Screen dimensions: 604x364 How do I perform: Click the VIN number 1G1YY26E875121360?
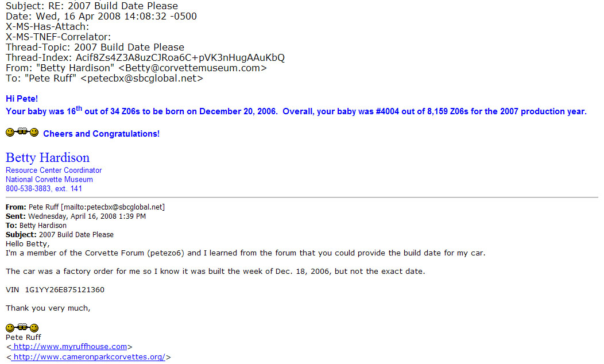tap(65, 290)
